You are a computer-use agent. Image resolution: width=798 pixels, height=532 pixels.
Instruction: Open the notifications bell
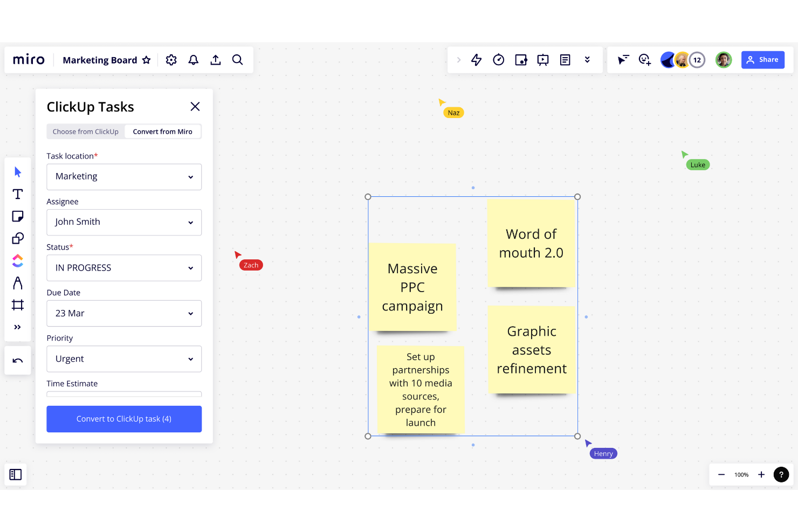pos(194,60)
